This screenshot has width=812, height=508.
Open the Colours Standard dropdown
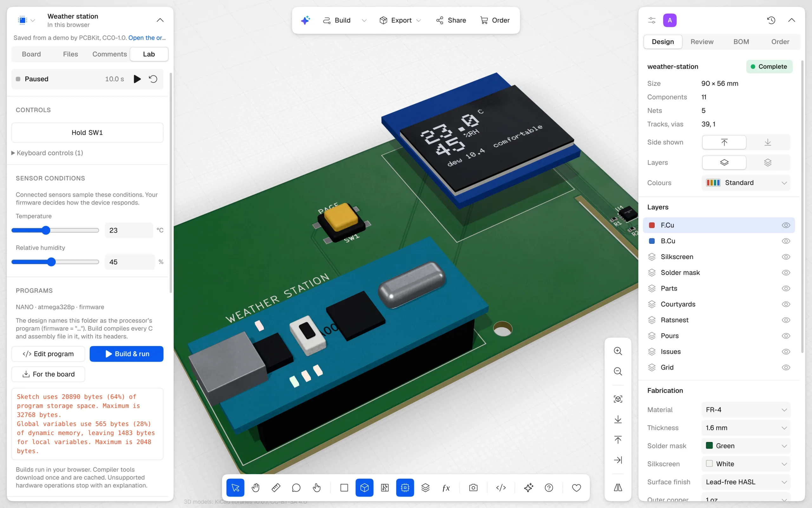tap(746, 183)
